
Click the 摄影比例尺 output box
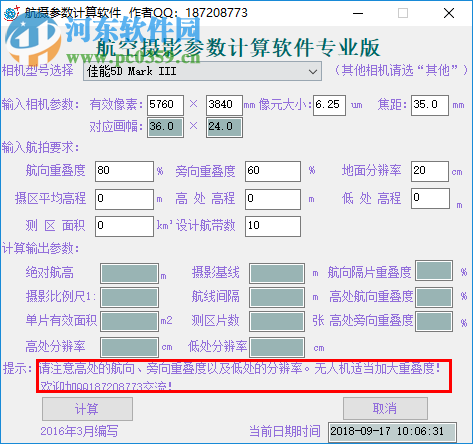point(129,297)
